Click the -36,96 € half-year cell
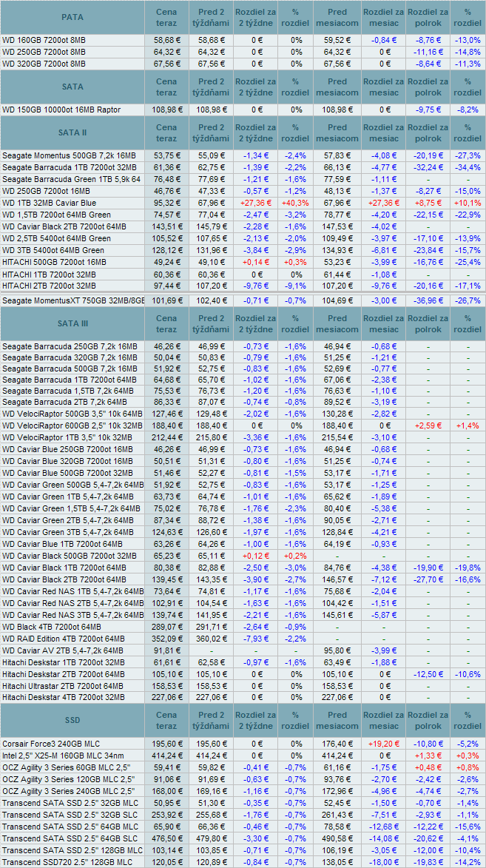This screenshot has height=868, width=486. click(428, 300)
